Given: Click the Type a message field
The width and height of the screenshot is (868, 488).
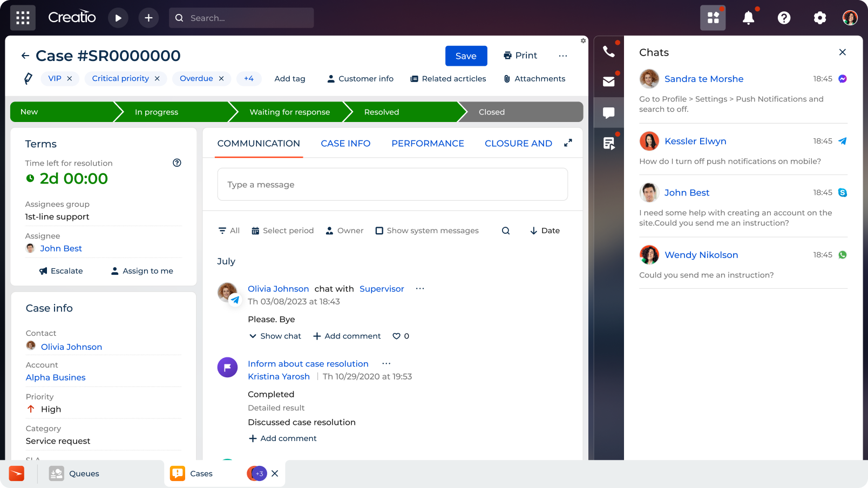Looking at the screenshot, I should [x=392, y=184].
